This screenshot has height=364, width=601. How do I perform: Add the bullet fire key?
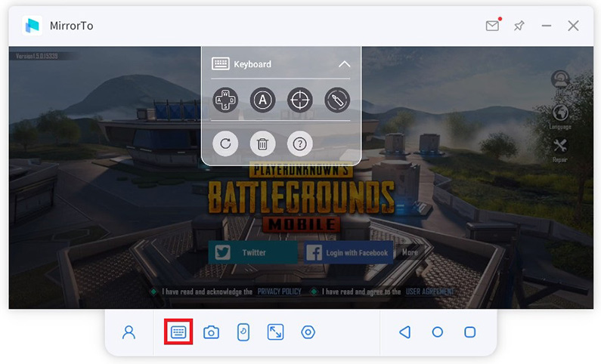(x=337, y=100)
